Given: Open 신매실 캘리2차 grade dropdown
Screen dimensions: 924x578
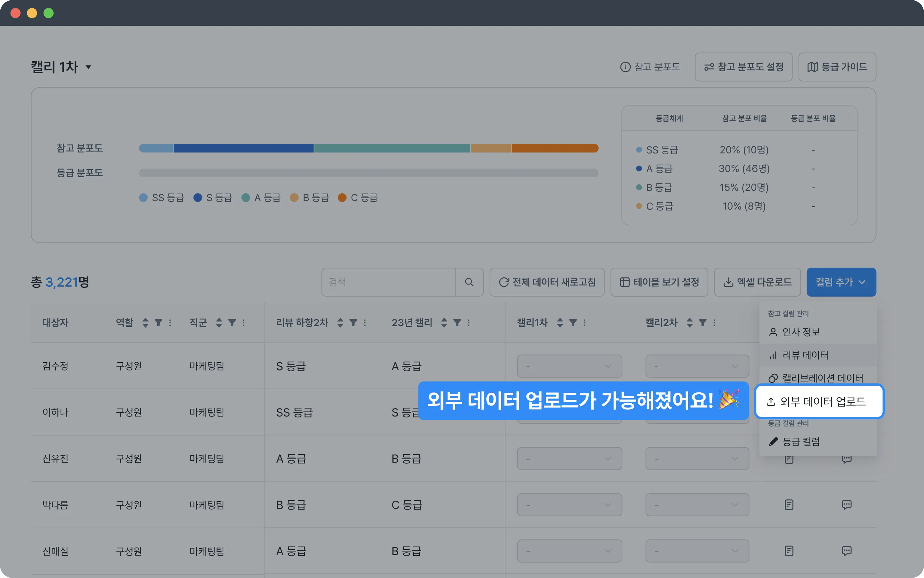Looking at the screenshot, I should point(697,551).
